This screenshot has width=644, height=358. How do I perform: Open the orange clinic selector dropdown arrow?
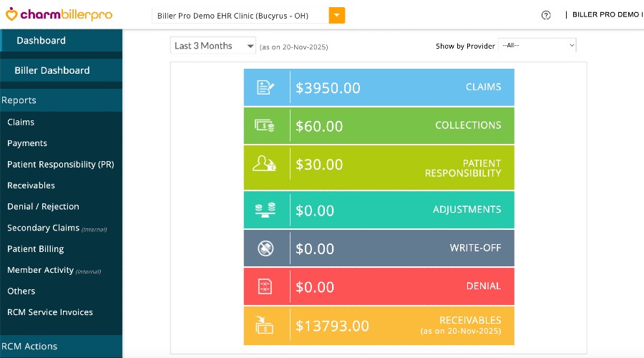click(337, 15)
